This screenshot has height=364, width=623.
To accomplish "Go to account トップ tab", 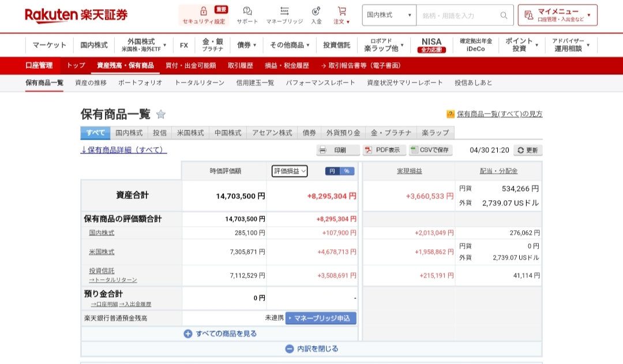I will (x=76, y=66).
